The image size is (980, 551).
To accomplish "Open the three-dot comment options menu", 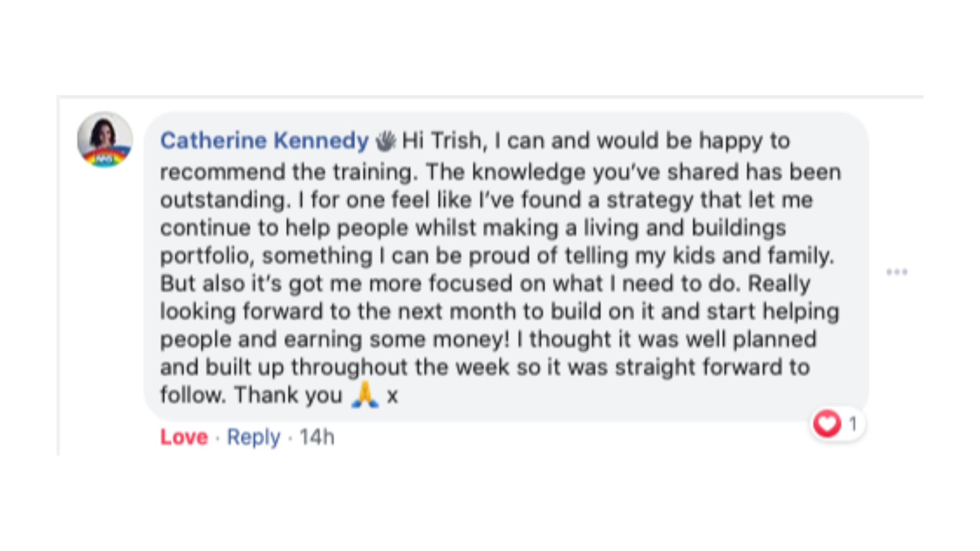I will 897,272.
